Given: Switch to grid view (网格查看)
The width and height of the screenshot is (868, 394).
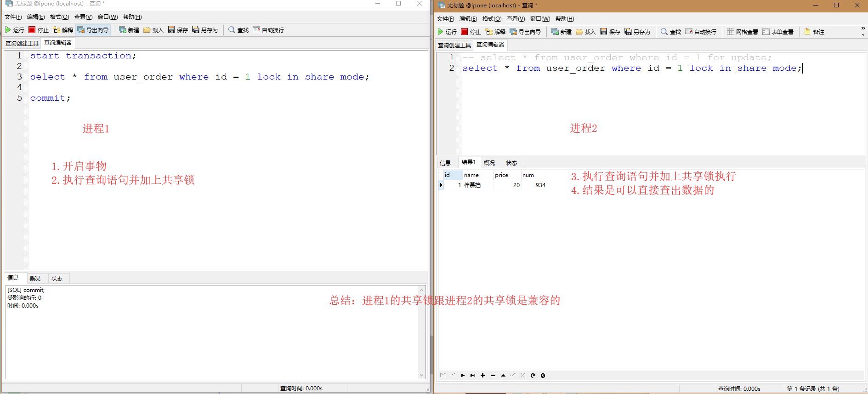Looking at the screenshot, I should pos(743,32).
